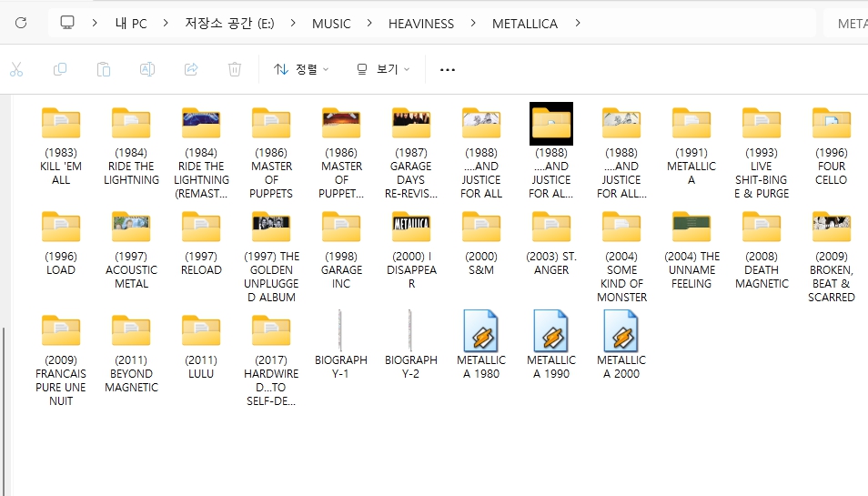Screen dimensions: 868x496
Task: Select (2008) DEATH MAGNETIC folder
Action: point(762,250)
